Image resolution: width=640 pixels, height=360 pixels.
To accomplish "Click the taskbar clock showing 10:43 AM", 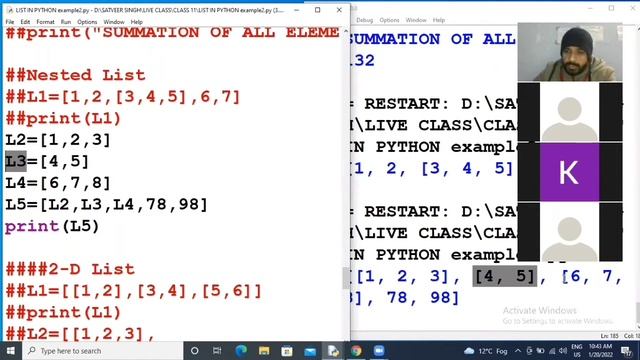I will (600, 351).
